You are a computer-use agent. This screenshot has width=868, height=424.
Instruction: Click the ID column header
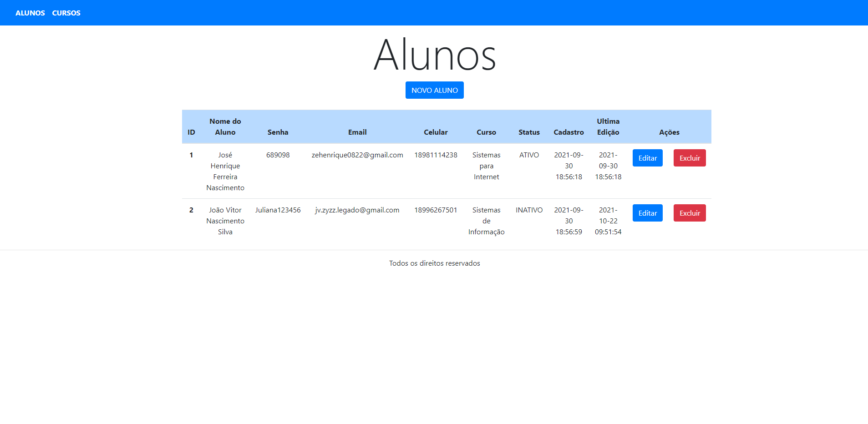191,132
